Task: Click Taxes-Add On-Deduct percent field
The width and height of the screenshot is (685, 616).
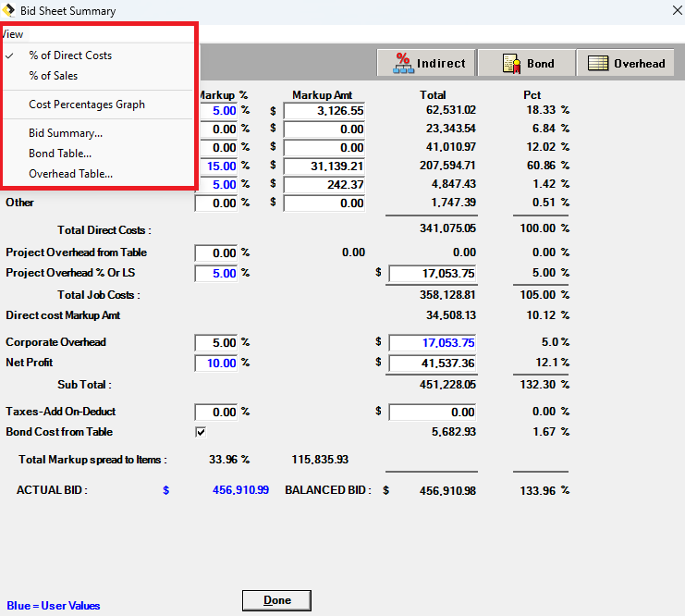Action: click(216, 412)
